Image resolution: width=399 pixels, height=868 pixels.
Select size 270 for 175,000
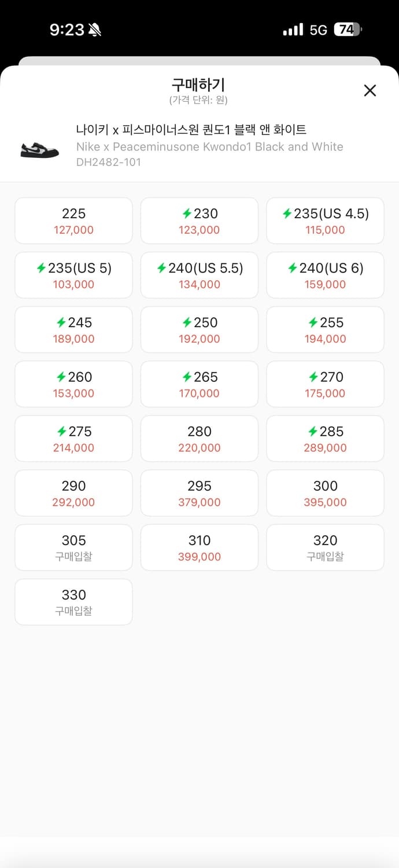tap(325, 384)
